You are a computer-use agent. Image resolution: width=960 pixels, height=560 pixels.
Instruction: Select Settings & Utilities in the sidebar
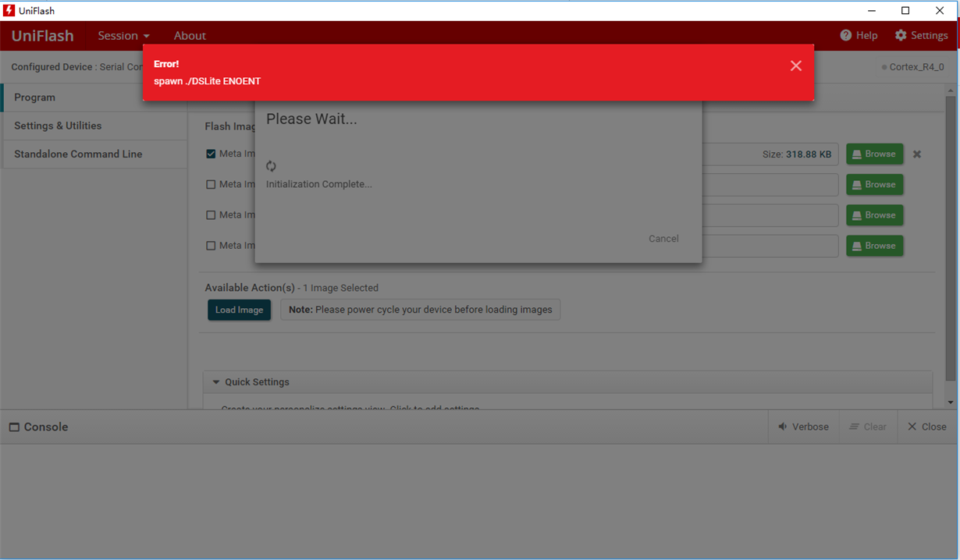tap(94, 126)
